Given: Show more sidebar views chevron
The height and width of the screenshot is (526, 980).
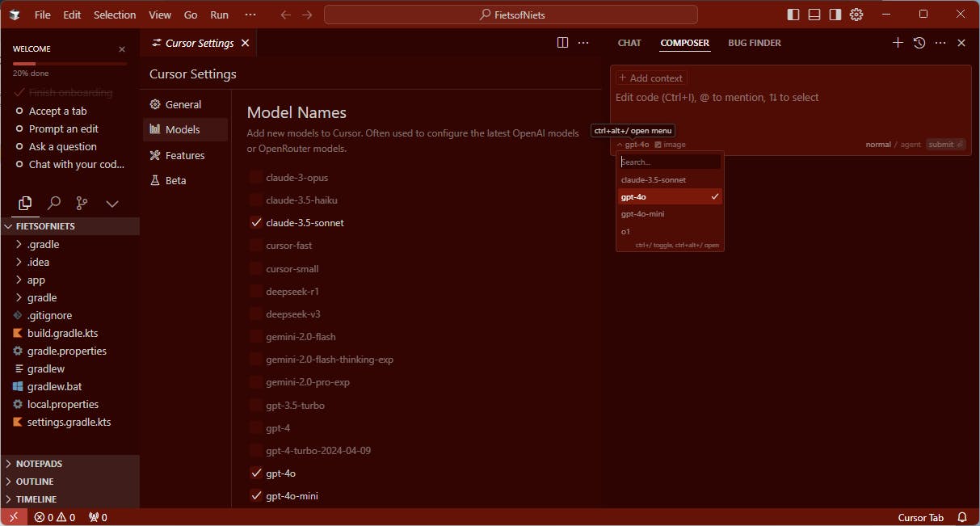Looking at the screenshot, I should click(x=112, y=204).
